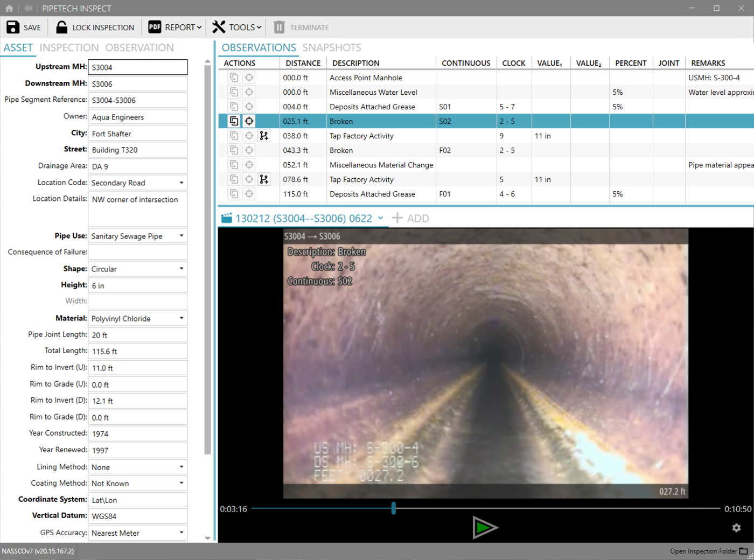
Task: Click the Terminate button
Action: [302, 27]
